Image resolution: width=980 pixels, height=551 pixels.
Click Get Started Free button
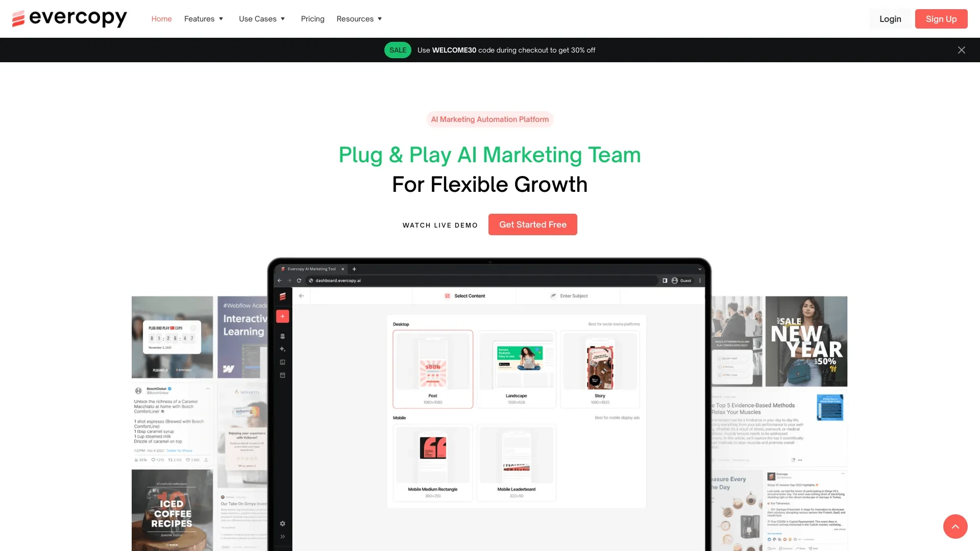point(532,224)
